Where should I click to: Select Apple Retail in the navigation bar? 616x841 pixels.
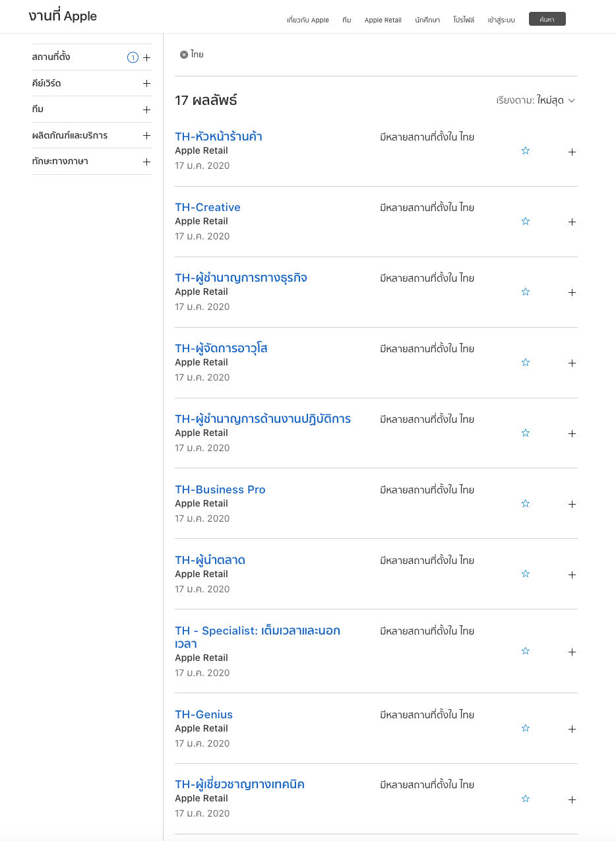tap(383, 20)
